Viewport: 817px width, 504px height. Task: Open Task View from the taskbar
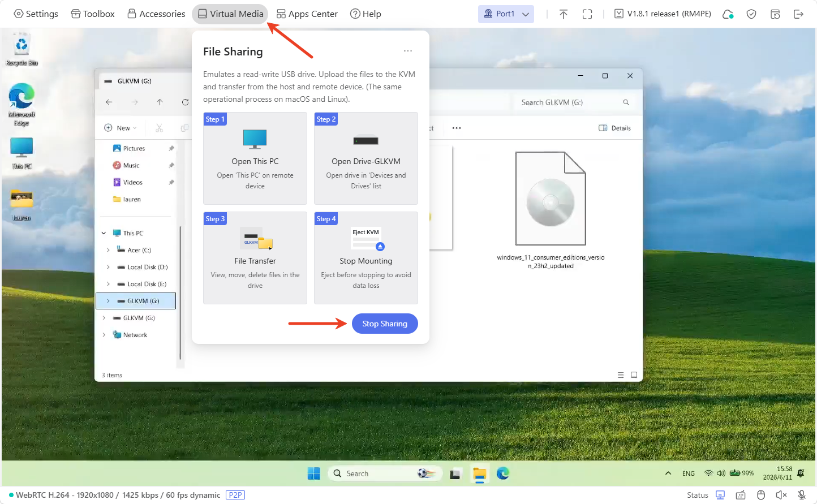(455, 473)
